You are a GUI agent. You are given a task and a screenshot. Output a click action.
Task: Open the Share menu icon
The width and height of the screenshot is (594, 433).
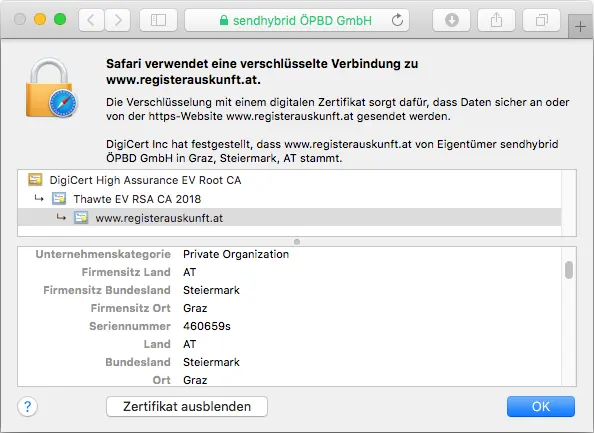click(x=496, y=20)
